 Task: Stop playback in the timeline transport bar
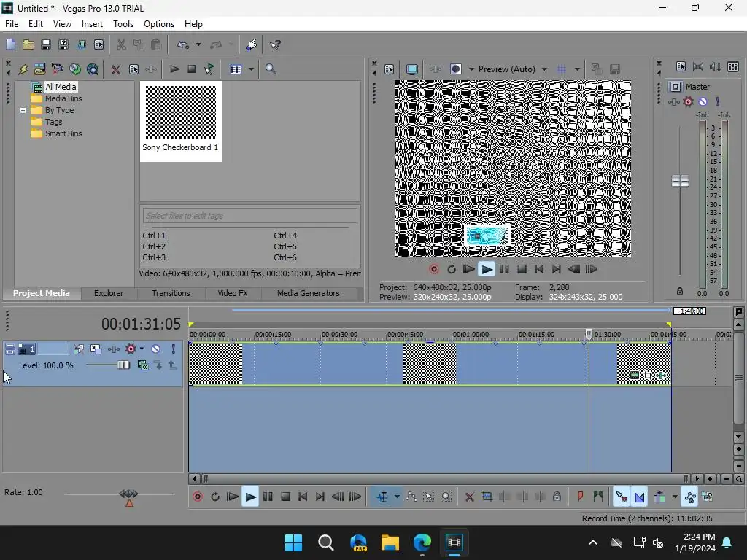[x=285, y=497]
